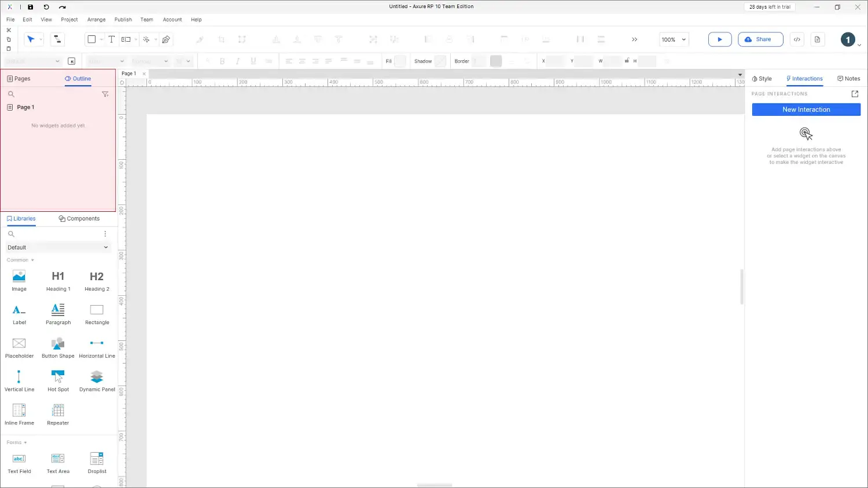Toggle the aspect ratio lock icon

pyautogui.click(x=627, y=61)
